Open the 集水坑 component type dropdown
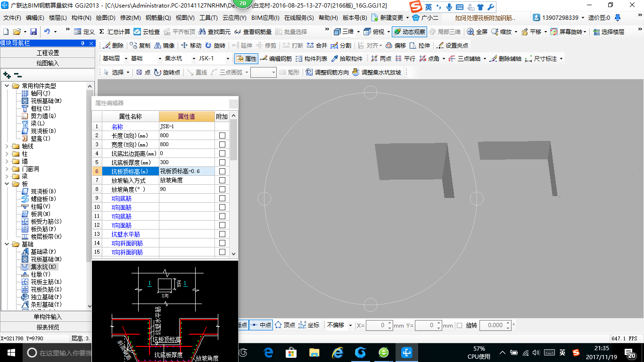This screenshot has width=644, height=362. pos(193,59)
